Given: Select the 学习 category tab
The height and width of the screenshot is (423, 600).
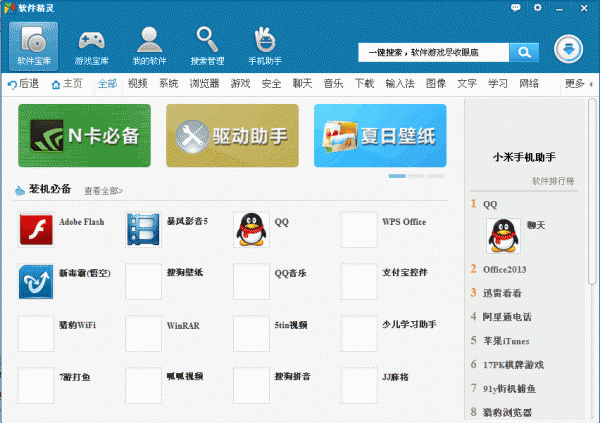Looking at the screenshot, I should pos(498,83).
